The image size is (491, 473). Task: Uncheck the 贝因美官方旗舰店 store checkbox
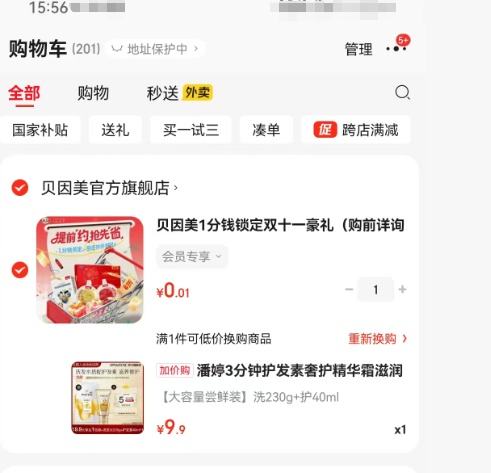[20, 188]
